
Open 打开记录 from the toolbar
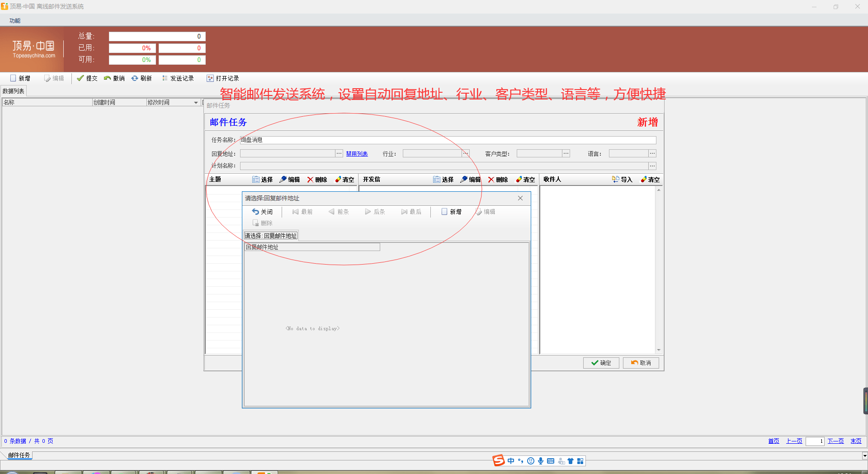click(x=223, y=78)
